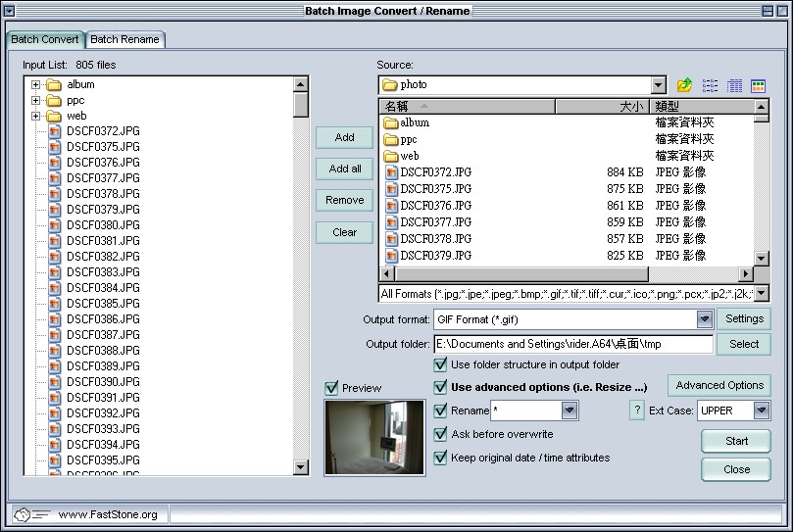793x532 pixels.
Task: Select DSCF0380.JPG file icon in input list
Action: 55,225
